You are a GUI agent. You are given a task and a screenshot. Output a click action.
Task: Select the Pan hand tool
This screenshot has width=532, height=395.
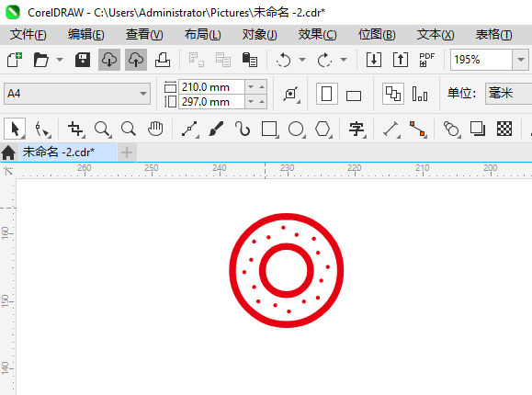[x=155, y=129]
